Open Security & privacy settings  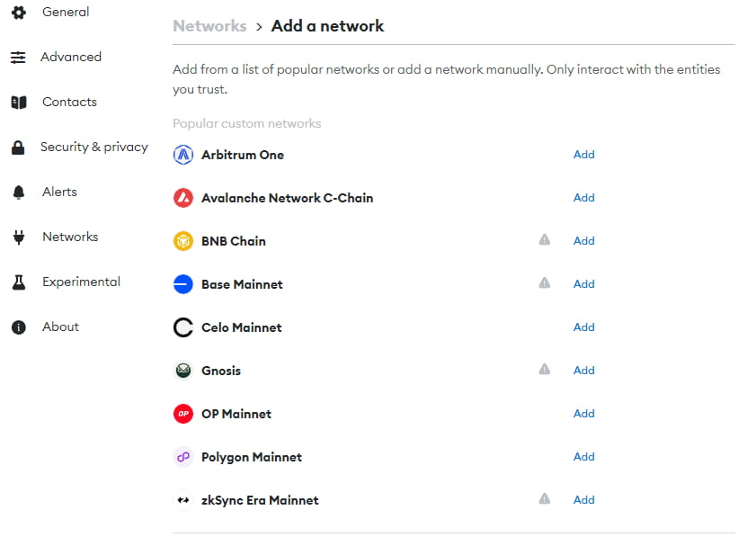pos(93,147)
